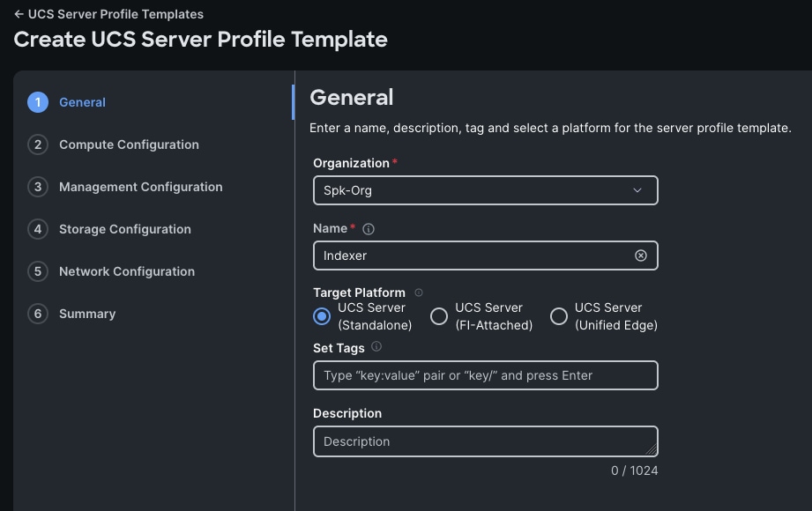Click the Set Tags input field
Image resolution: width=812 pixels, height=511 pixels.
pyautogui.click(x=485, y=375)
